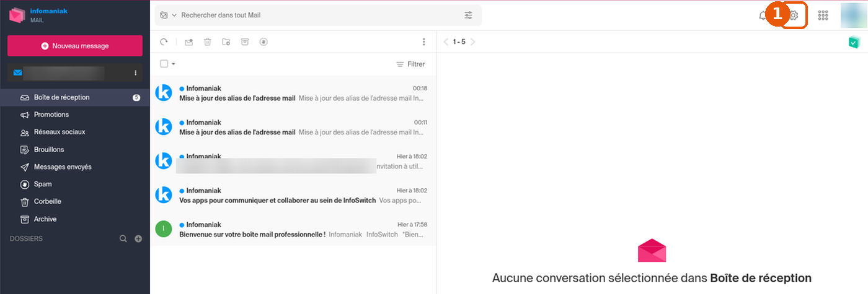Click the avatar of the 00:18 alias email

[163, 93]
